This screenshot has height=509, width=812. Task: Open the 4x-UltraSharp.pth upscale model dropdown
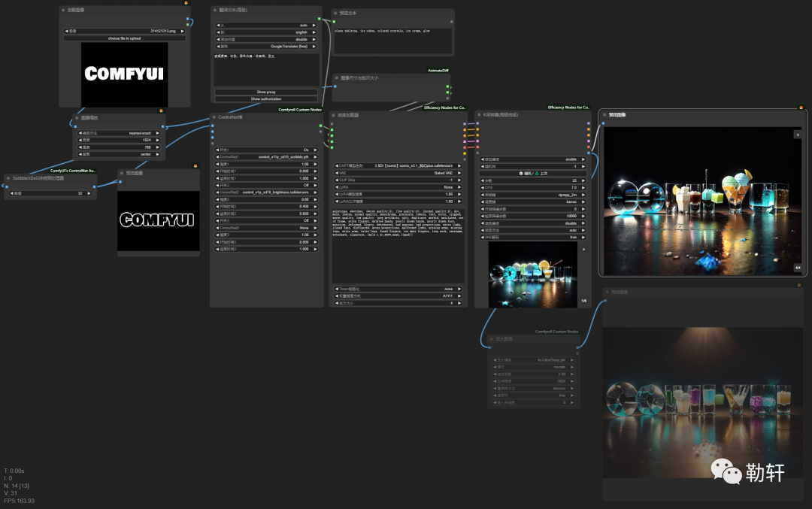click(x=533, y=360)
